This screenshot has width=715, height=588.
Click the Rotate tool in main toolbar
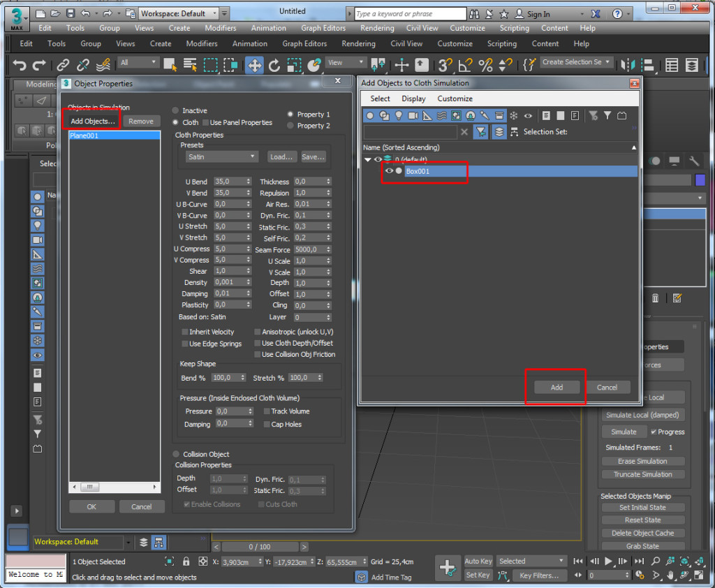[274, 65]
